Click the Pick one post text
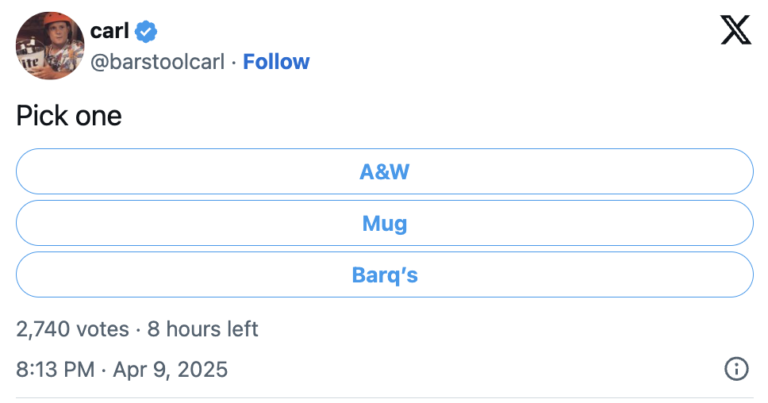 [x=69, y=116]
